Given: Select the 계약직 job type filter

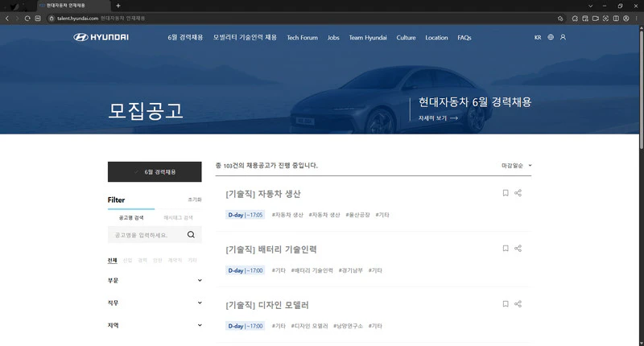Looking at the screenshot, I should (x=175, y=260).
